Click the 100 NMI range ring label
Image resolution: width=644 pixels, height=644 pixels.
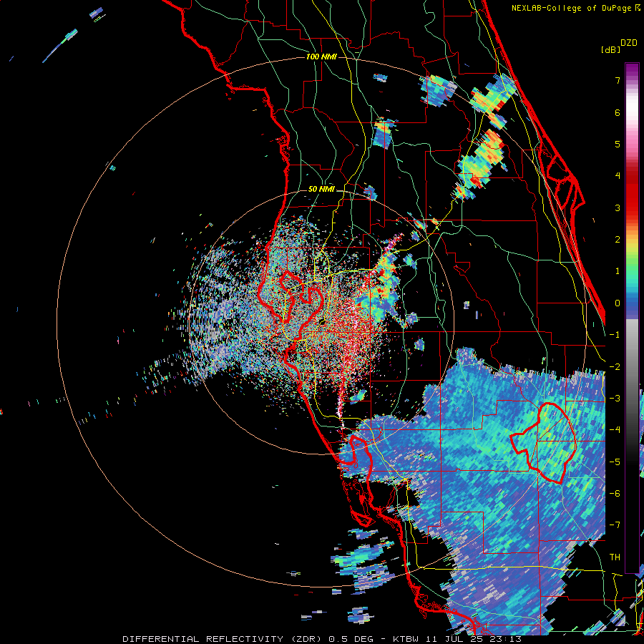(x=321, y=57)
